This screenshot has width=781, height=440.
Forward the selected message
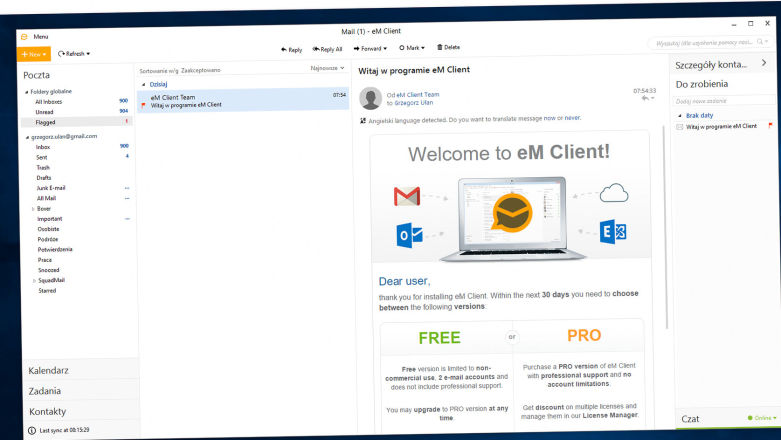[x=367, y=48]
